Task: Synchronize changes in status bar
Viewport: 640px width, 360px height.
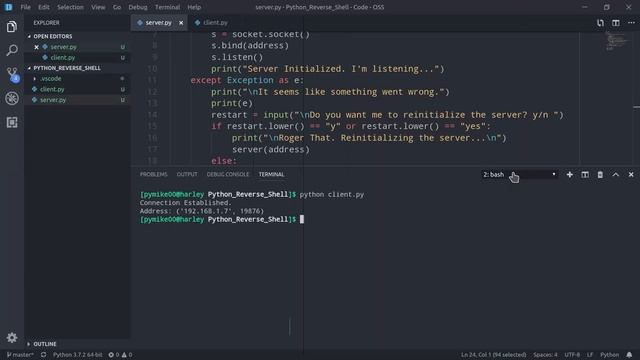Action: click(43, 355)
